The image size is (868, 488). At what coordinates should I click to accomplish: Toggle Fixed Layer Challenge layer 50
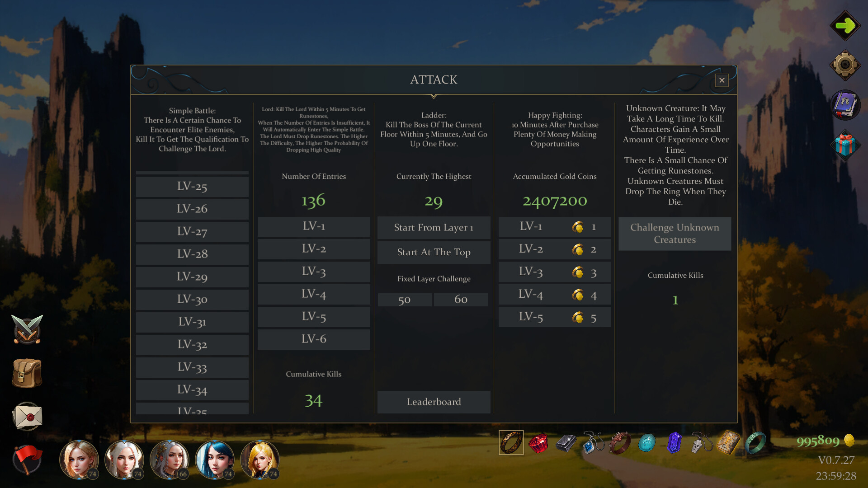(x=405, y=299)
